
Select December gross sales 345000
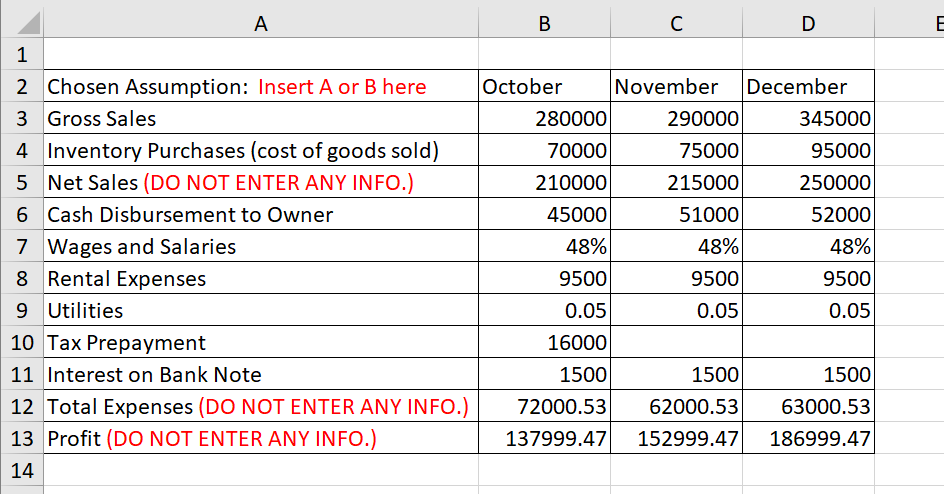[808, 118]
